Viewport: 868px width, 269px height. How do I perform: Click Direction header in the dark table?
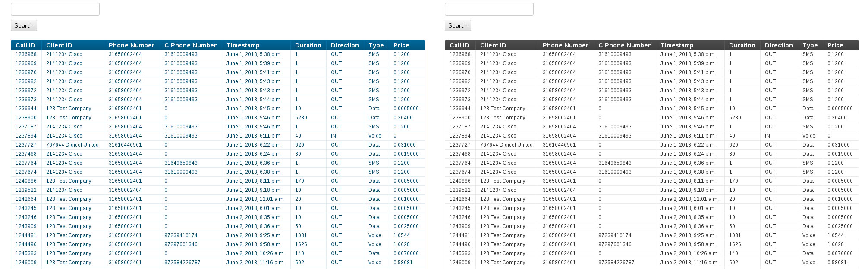pos(779,45)
